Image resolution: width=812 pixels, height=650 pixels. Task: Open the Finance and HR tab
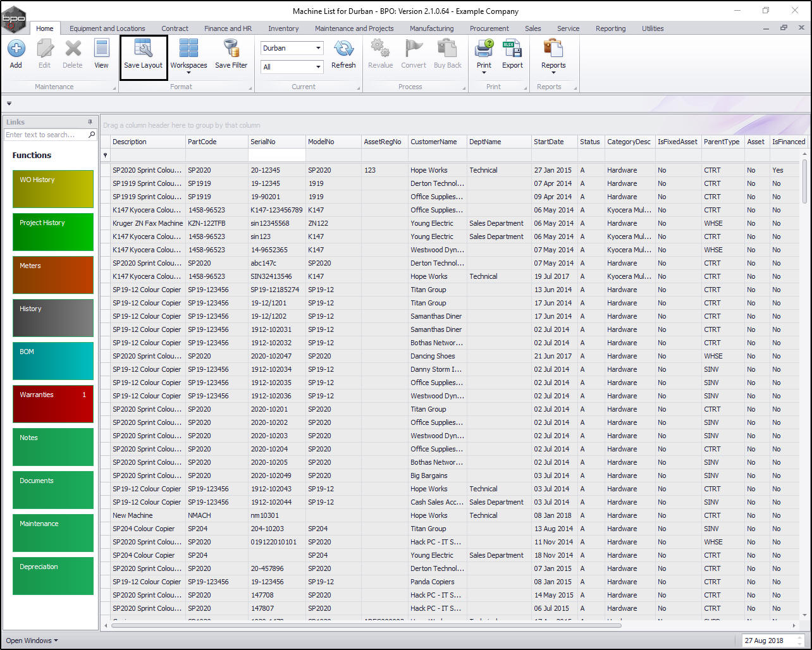pos(228,28)
